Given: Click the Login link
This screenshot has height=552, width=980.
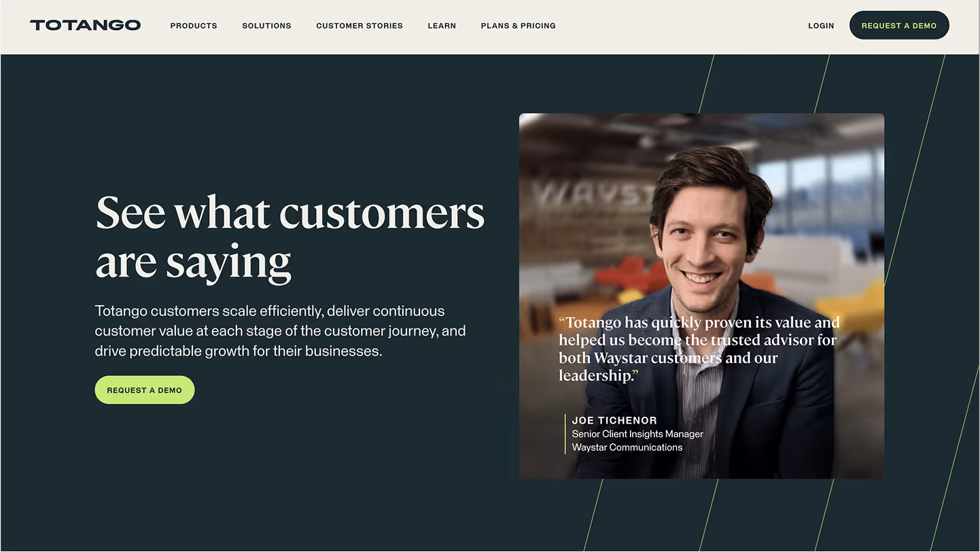Looking at the screenshot, I should [x=821, y=26].
